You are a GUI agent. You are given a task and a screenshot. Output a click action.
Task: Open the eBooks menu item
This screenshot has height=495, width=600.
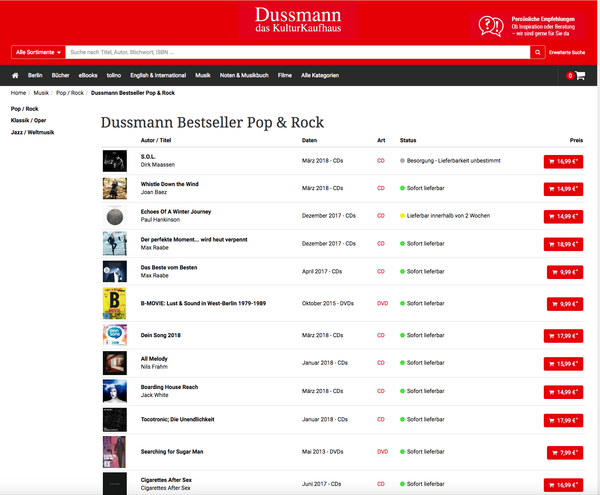click(x=88, y=75)
